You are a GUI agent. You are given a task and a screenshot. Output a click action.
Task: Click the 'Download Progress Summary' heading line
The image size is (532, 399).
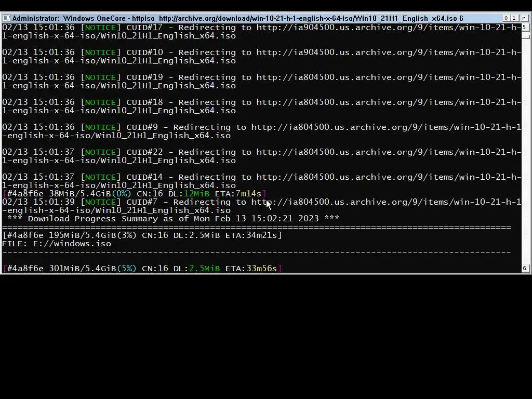pyautogui.click(x=173, y=219)
